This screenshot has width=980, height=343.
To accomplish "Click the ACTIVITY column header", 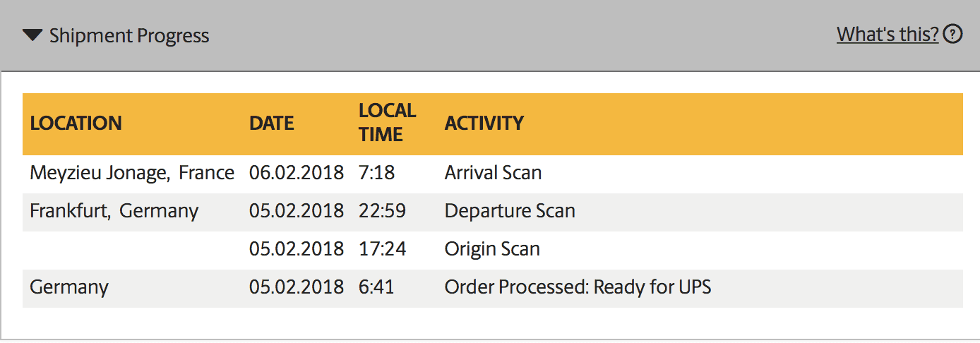I will (484, 123).
